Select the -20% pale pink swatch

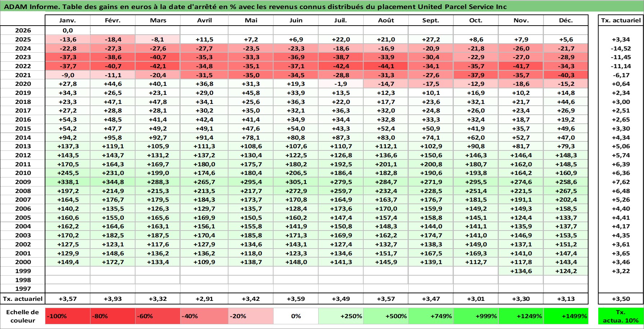[251, 316]
